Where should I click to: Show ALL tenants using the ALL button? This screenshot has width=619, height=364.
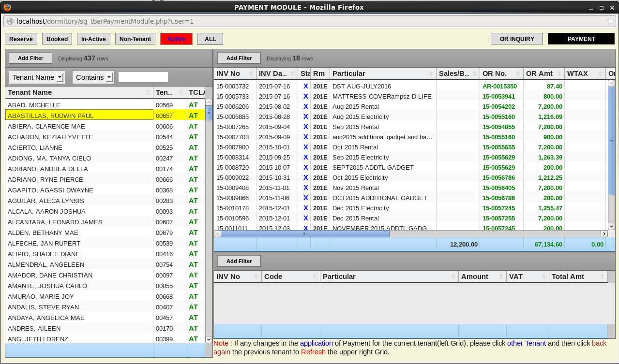[210, 39]
